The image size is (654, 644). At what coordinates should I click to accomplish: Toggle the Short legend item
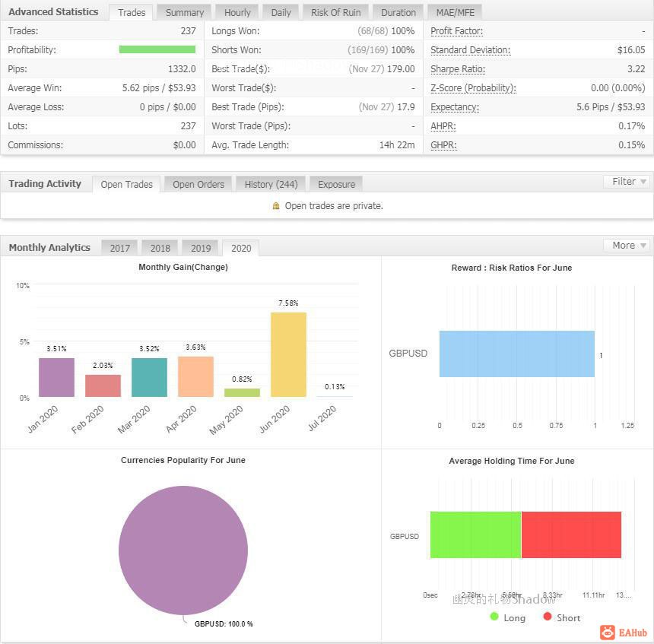point(562,617)
